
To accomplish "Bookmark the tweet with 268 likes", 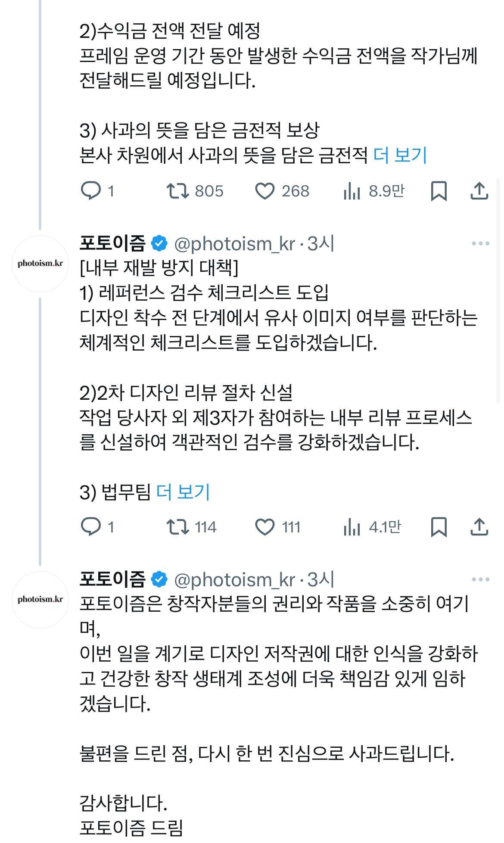I will coord(439,191).
